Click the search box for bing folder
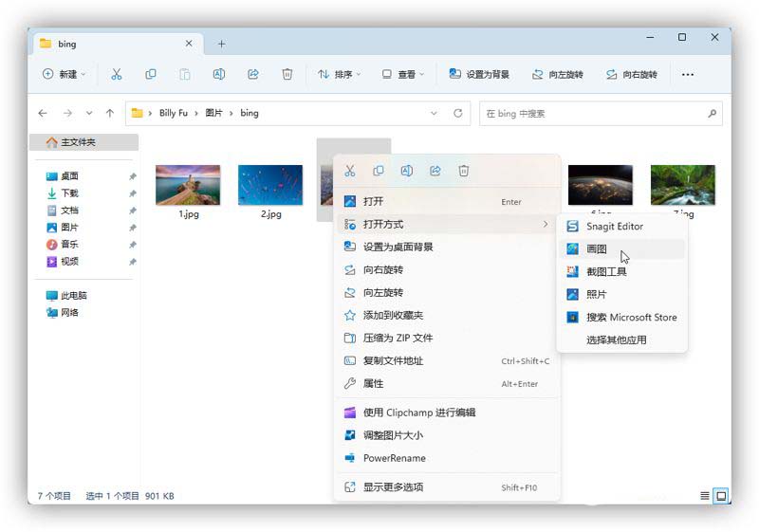 pyautogui.click(x=593, y=113)
